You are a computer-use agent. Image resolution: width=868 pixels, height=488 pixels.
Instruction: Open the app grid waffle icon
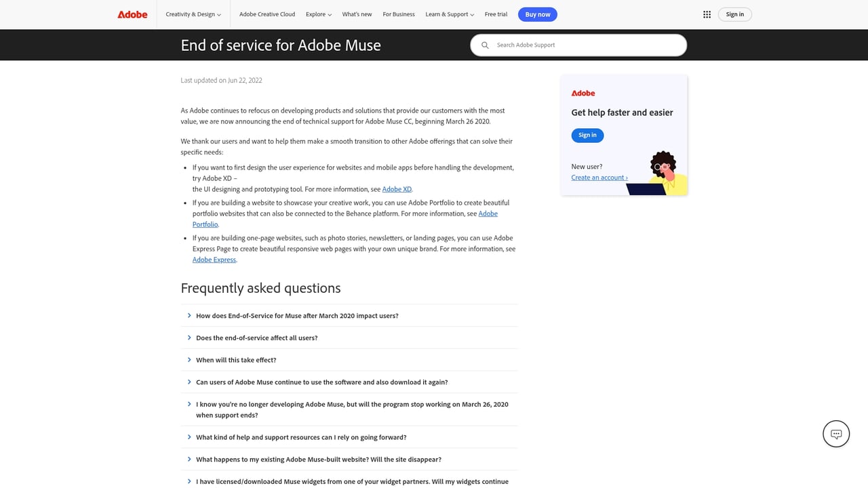(x=706, y=14)
